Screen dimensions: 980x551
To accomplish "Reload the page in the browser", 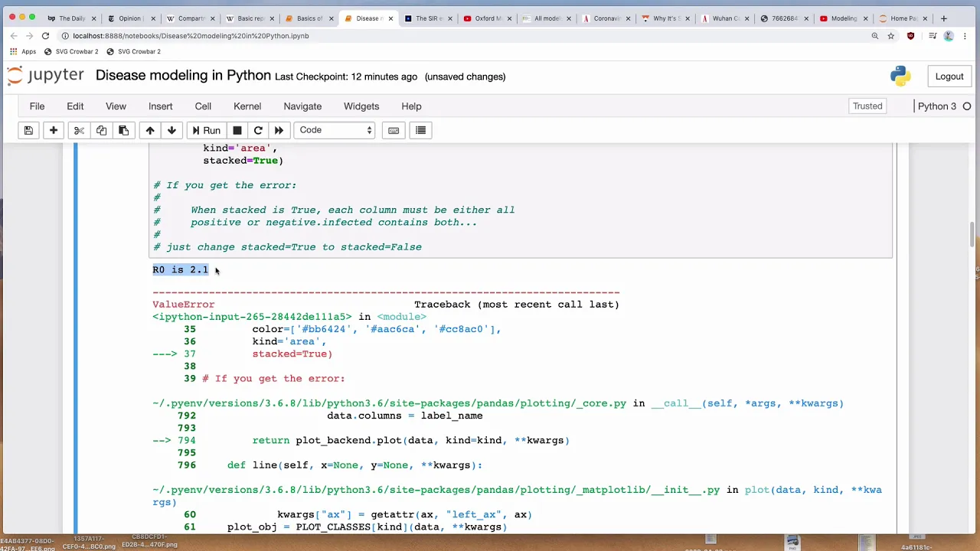I will coord(45,35).
